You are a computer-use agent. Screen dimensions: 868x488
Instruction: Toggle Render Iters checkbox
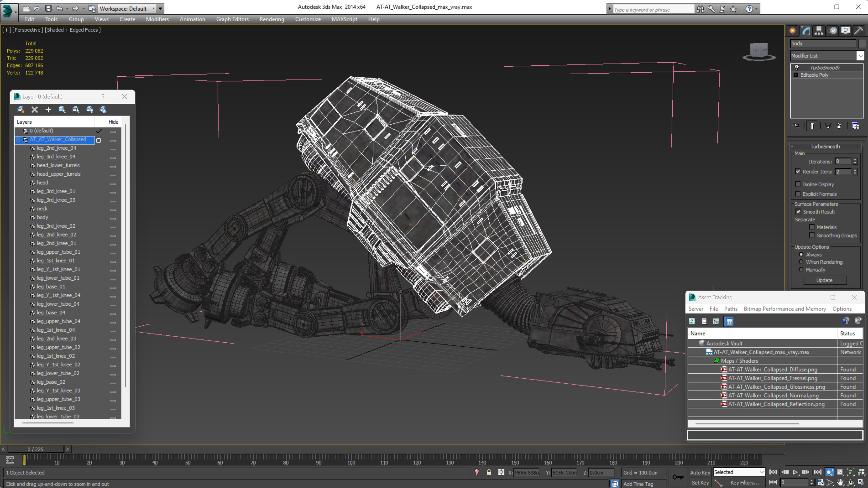(x=798, y=171)
